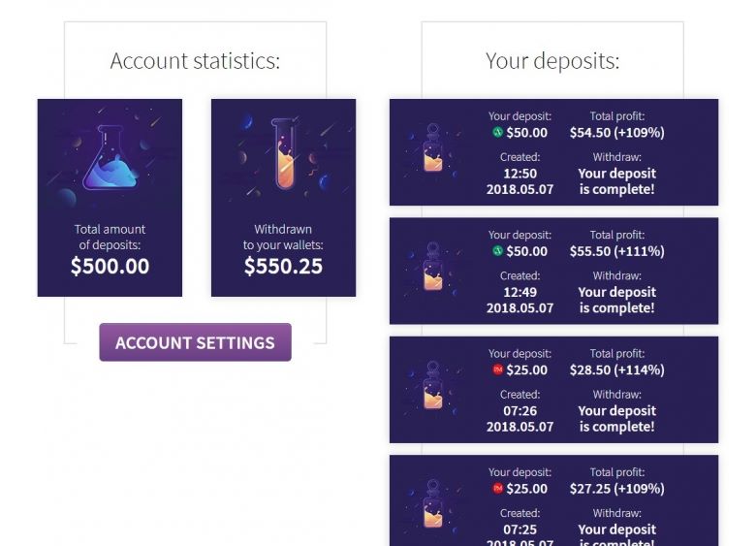Click green payment icon on 12:49 deposit
This screenshot has height=546, width=756.
point(497,250)
